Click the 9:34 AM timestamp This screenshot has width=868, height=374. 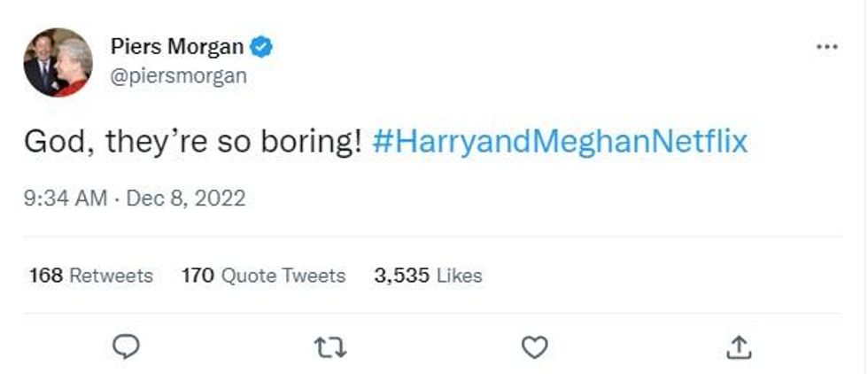[x=66, y=198]
